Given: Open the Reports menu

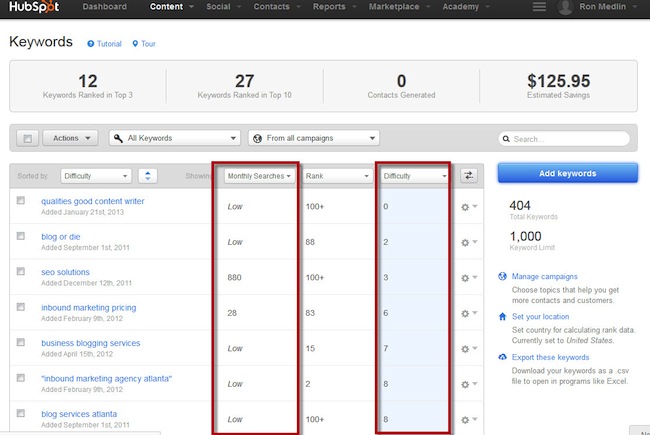Looking at the screenshot, I should [x=335, y=7].
